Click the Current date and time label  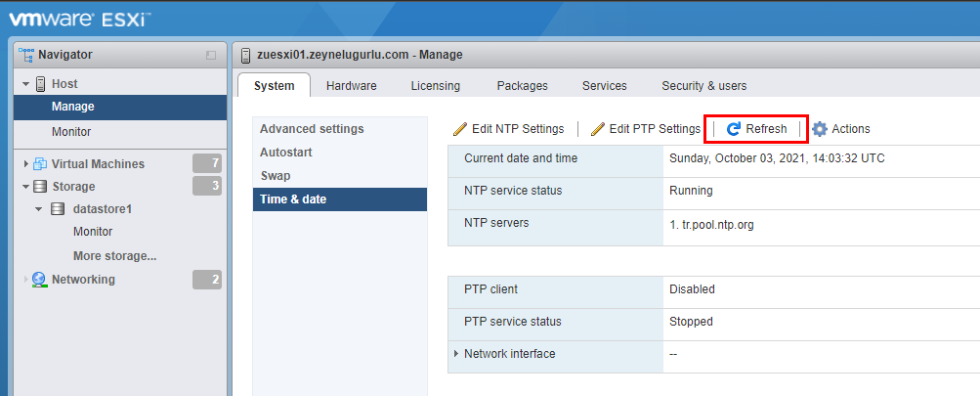(521, 159)
